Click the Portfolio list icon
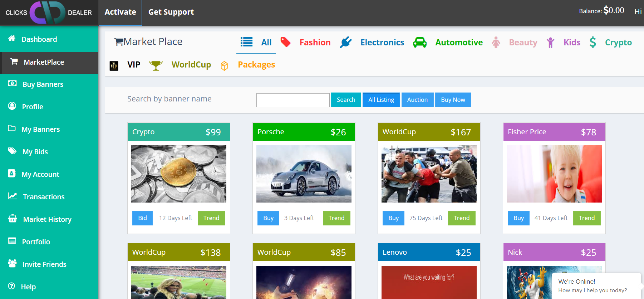This screenshot has height=299, width=644. coord(12,241)
